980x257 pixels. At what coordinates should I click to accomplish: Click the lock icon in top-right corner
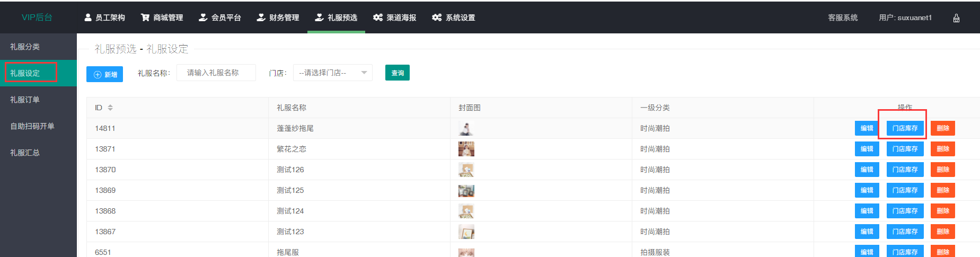[x=956, y=18]
